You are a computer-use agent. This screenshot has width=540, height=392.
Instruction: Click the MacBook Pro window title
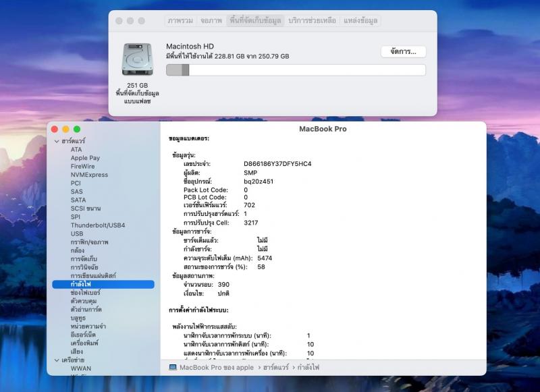[323, 129]
